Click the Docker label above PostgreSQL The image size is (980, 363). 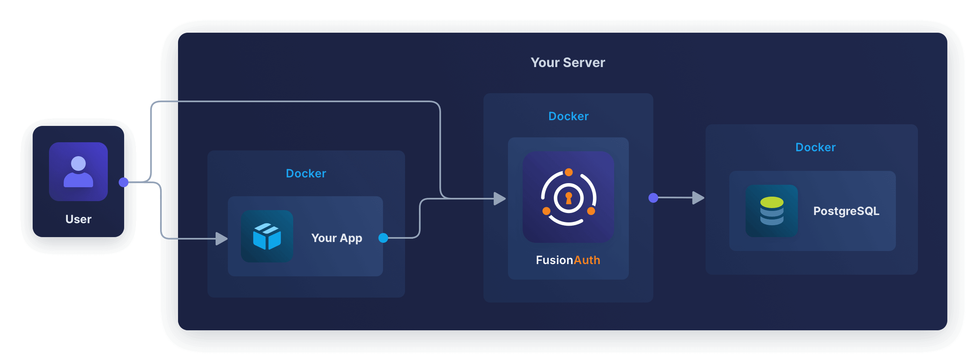(x=815, y=147)
